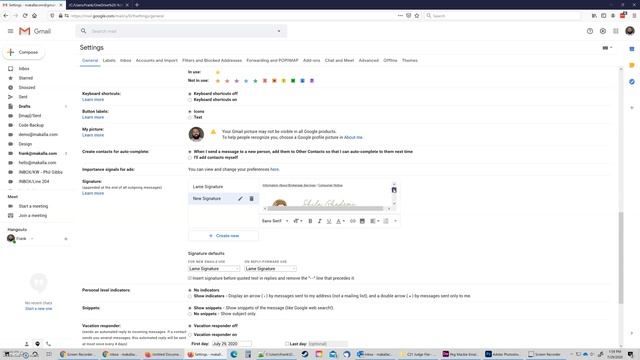Switch to Accounts and Import tab
640x360 pixels.
(x=157, y=60)
